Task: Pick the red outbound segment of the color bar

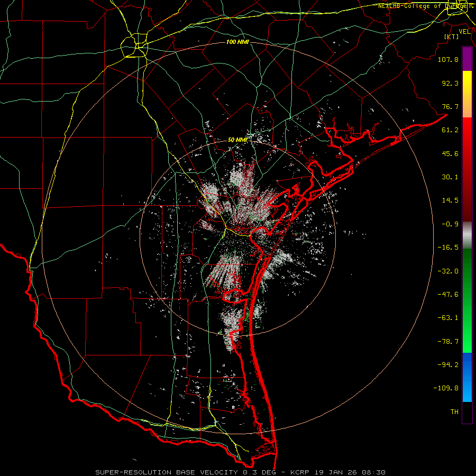Action: pos(467,169)
